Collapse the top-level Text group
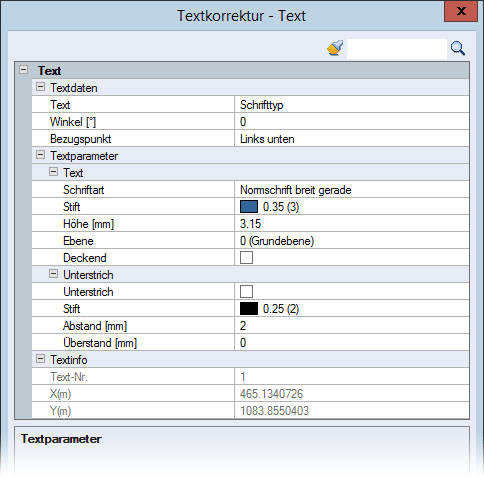The image size is (484, 477). pyautogui.click(x=23, y=70)
